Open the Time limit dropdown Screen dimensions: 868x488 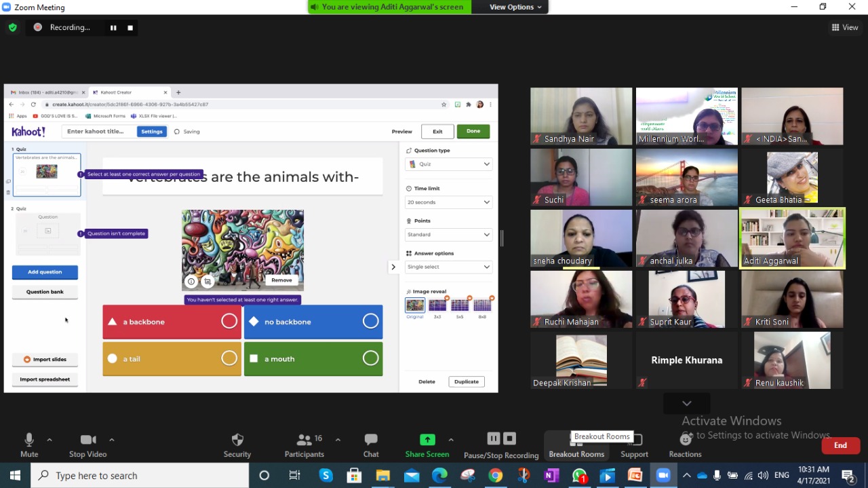449,202
